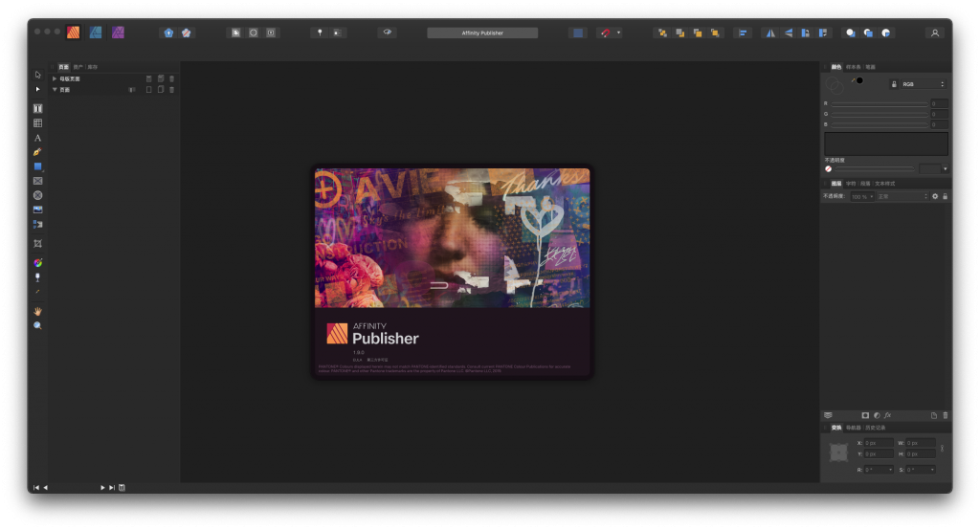Switch to the Photo persona icon
Viewport: 980px width, 530px height.
click(x=118, y=33)
